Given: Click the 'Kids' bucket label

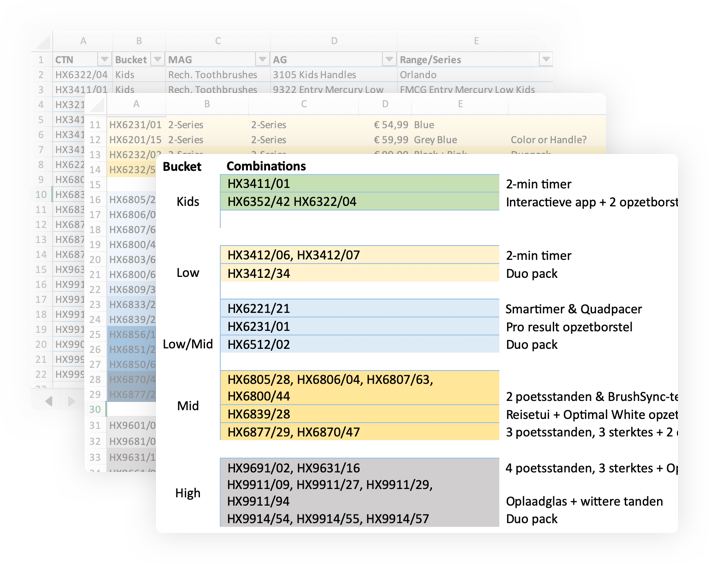Looking at the screenshot, I should coord(188,202).
